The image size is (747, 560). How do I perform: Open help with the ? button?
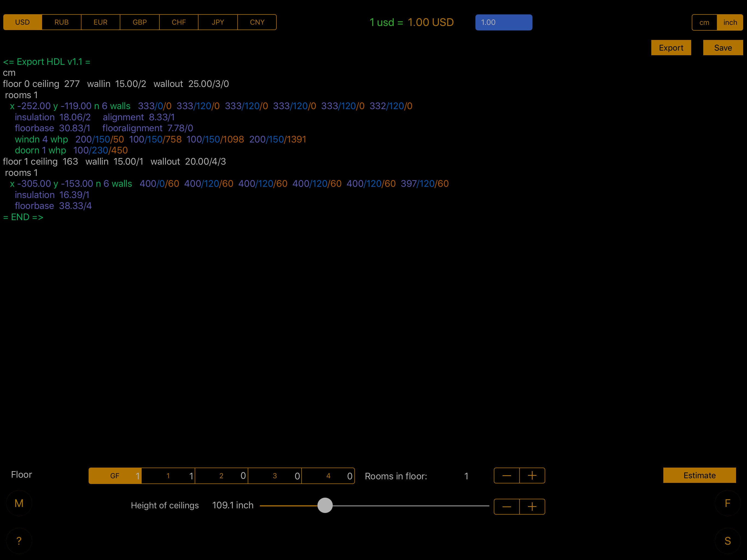pyautogui.click(x=19, y=541)
